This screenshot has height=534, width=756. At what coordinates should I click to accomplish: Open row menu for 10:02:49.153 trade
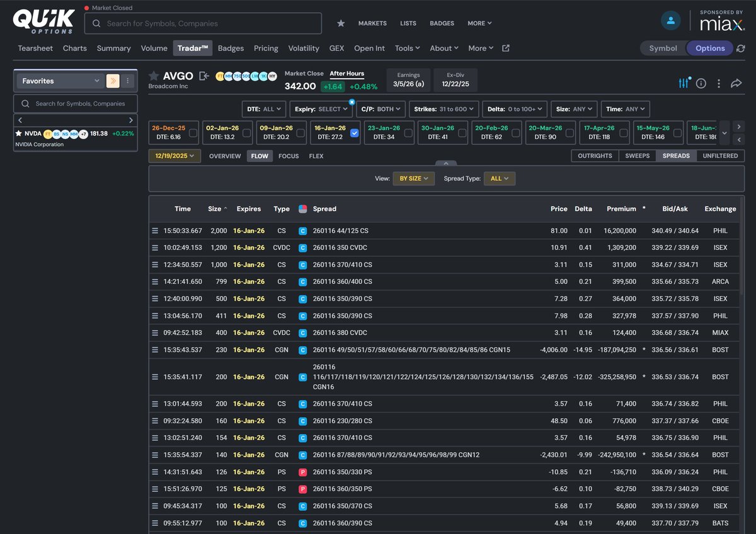(x=155, y=248)
